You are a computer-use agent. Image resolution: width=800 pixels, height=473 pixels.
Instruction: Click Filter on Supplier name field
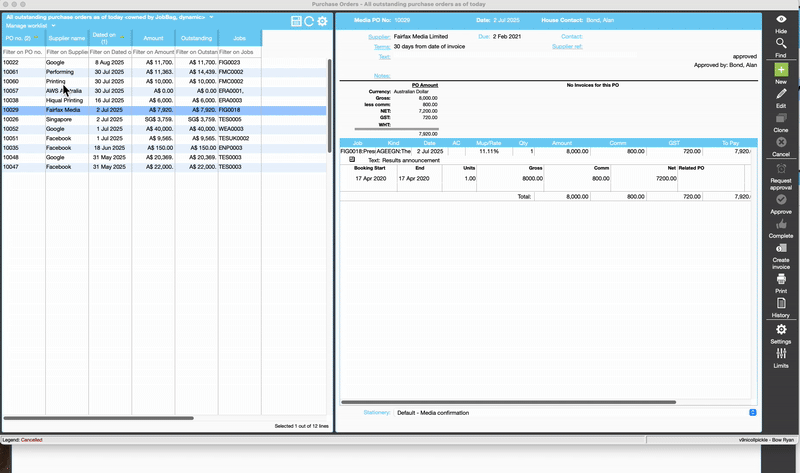(x=67, y=52)
